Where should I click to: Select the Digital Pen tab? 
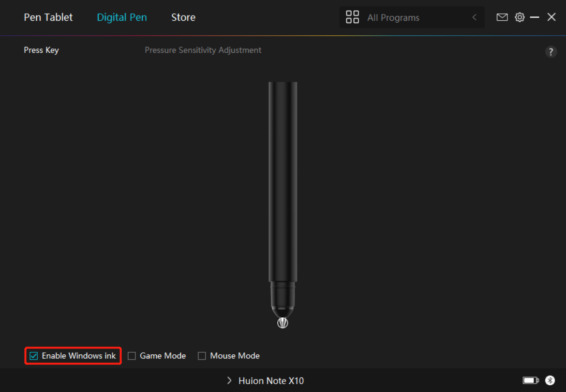pos(122,17)
